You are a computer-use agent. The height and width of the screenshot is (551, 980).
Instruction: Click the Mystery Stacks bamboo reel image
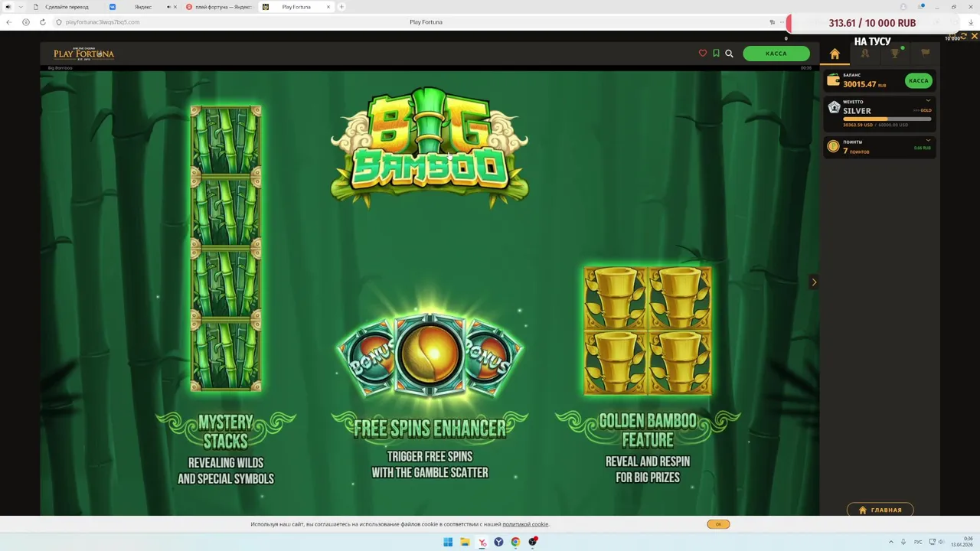[226, 249]
